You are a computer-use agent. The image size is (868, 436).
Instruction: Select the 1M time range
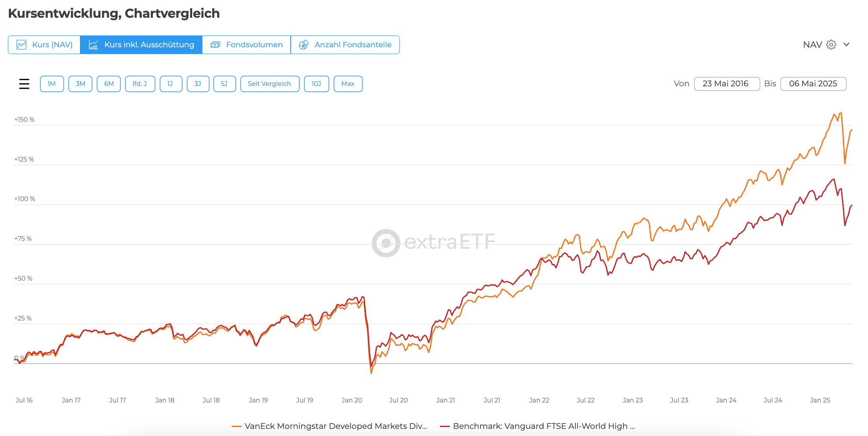click(52, 84)
